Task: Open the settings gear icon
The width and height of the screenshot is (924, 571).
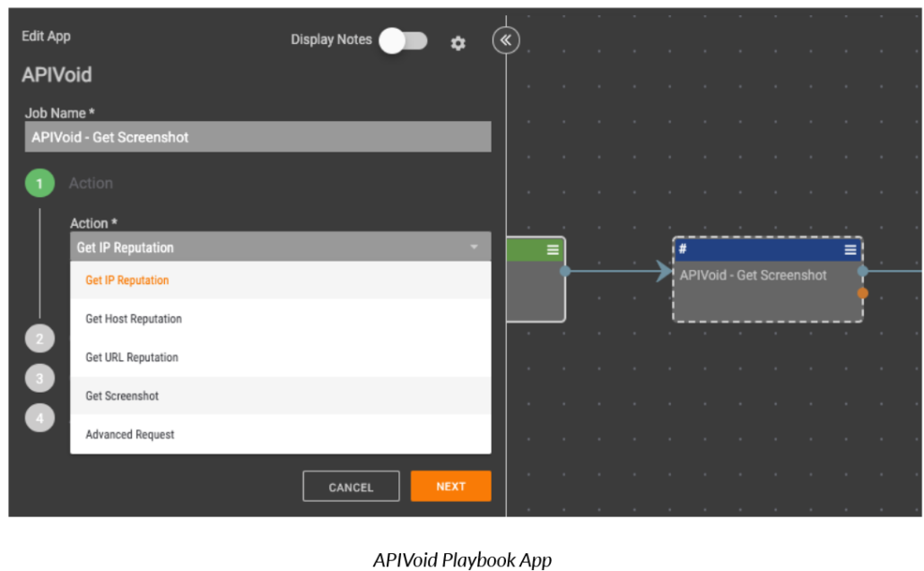Action: coord(458,43)
